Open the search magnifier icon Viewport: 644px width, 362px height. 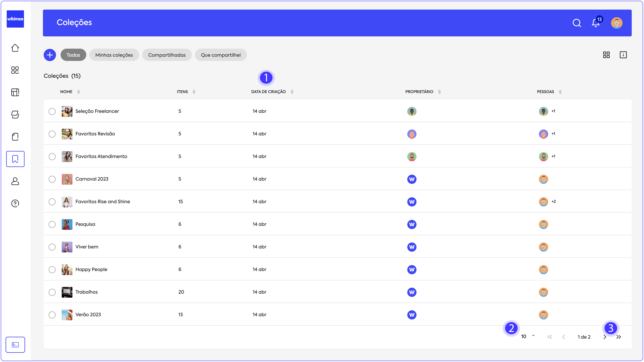tap(577, 23)
